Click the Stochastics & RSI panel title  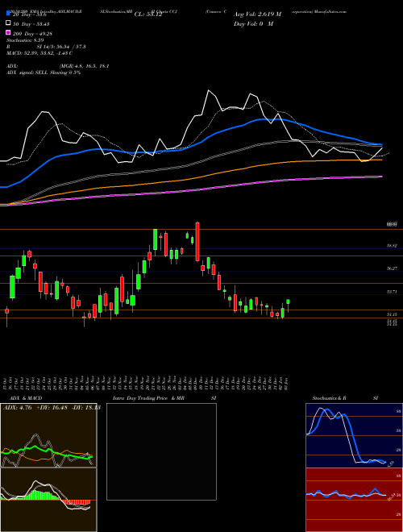tap(345, 398)
